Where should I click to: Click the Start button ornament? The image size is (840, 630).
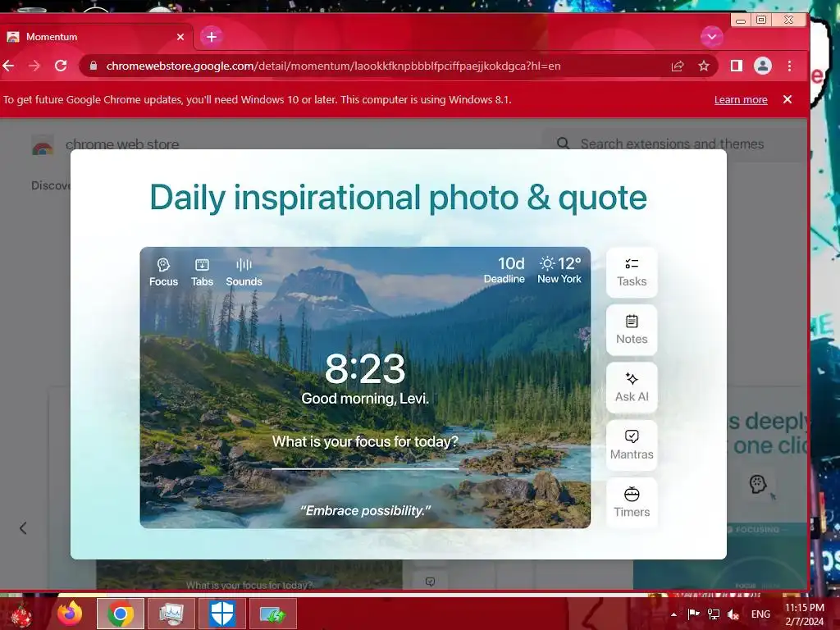pyautogui.click(x=21, y=614)
